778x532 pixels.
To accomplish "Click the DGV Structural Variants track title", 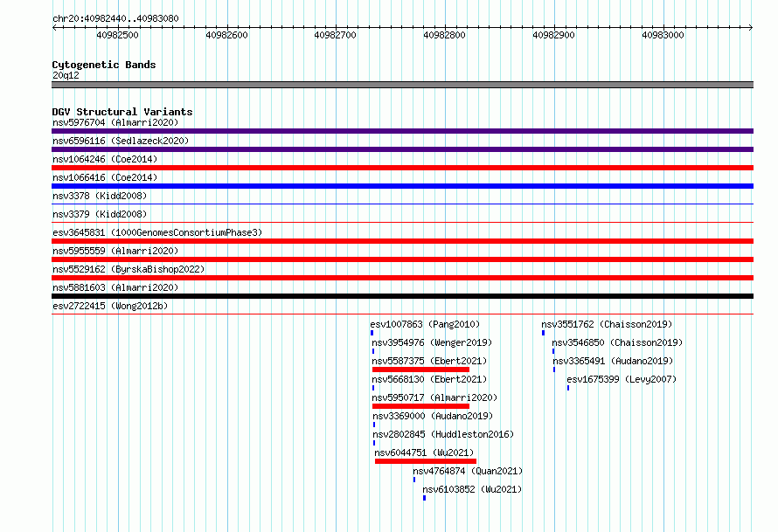I will tap(122, 112).
